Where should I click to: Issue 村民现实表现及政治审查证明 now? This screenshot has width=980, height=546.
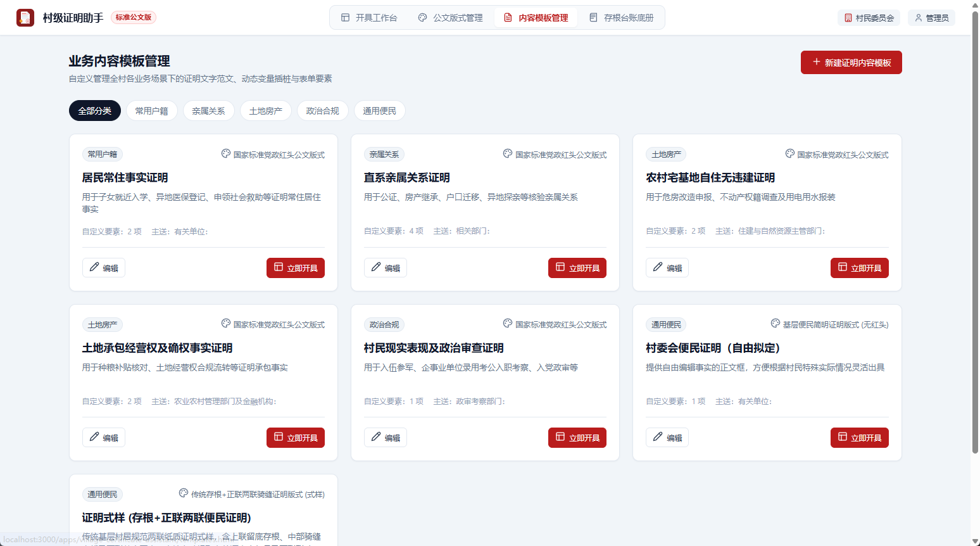[x=577, y=438]
